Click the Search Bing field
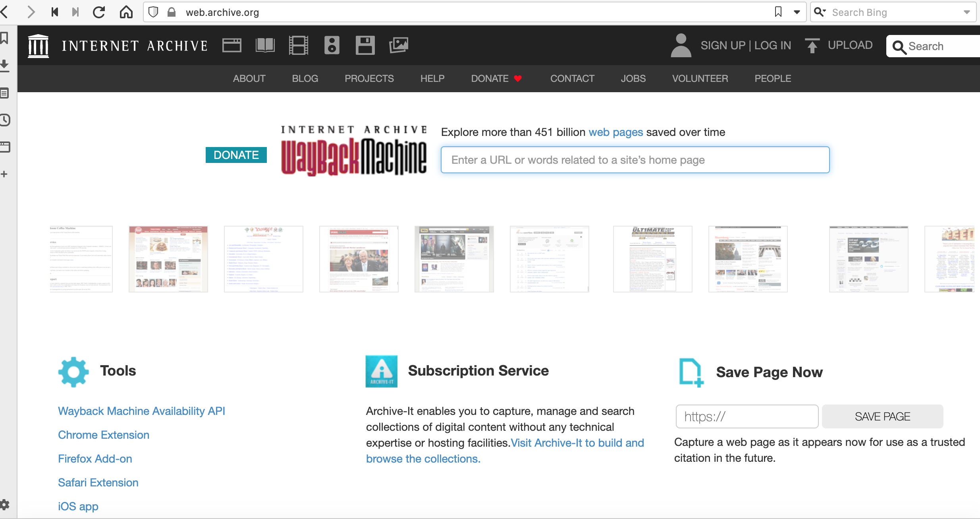This screenshot has height=519, width=980. (893, 12)
